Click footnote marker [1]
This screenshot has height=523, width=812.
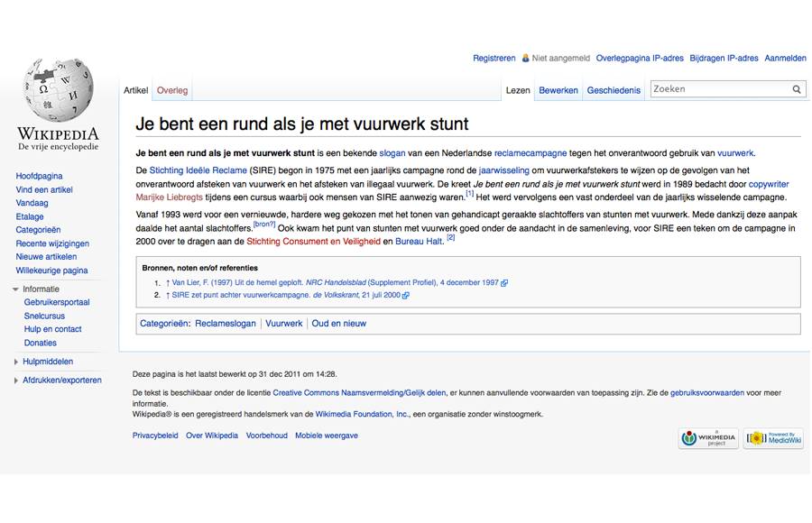[470, 194]
